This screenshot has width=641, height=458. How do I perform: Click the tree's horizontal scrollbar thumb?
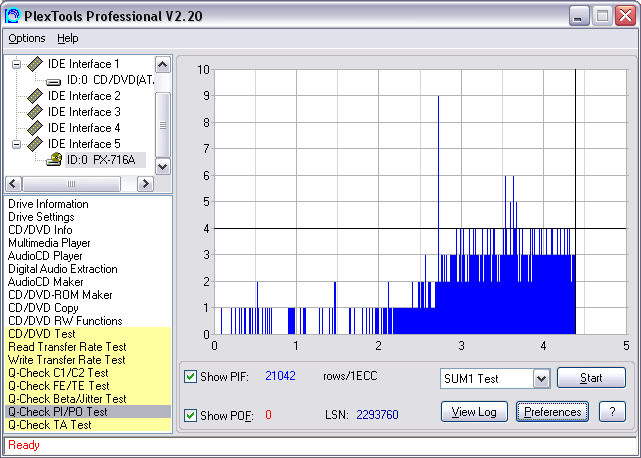(x=71, y=184)
